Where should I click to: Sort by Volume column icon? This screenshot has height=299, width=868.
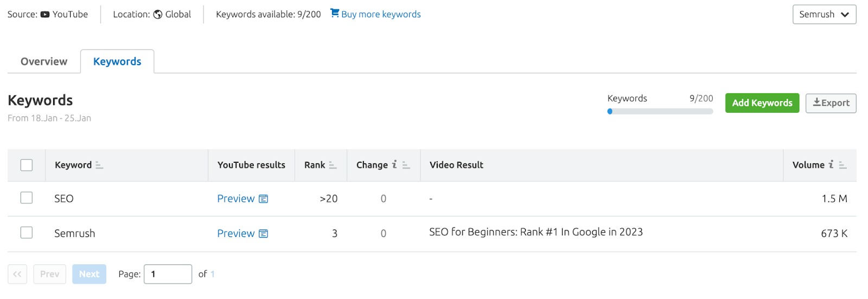point(843,166)
